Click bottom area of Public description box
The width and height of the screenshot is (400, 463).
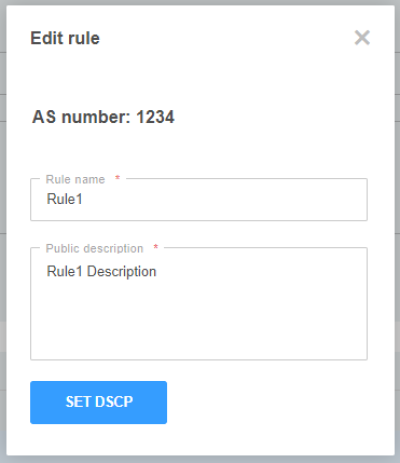point(199,347)
